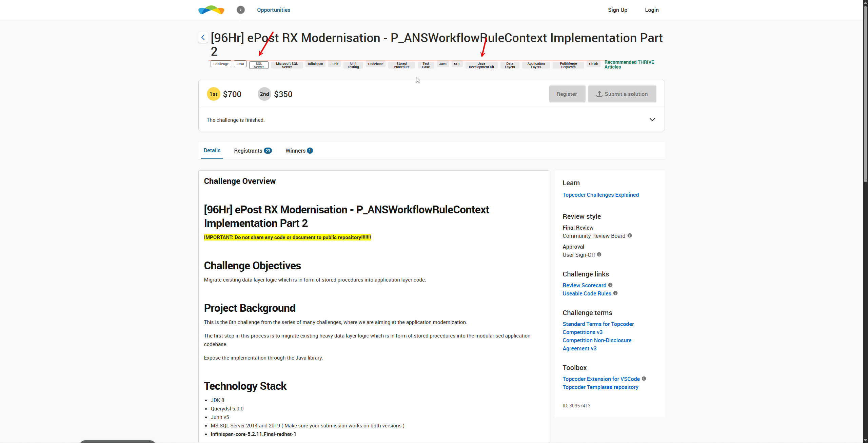Click the round arrow icon beside Opportunities

coord(240,10)
